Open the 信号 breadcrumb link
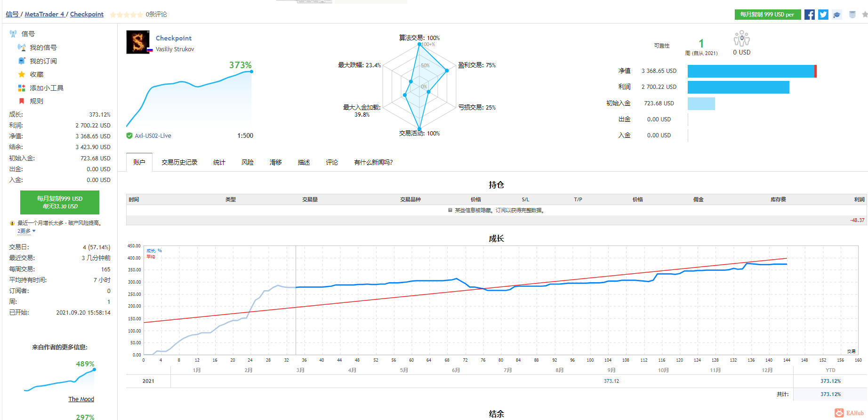Image resolution: width=868 pixels, height=420 pixels. [x=12, y=15]
